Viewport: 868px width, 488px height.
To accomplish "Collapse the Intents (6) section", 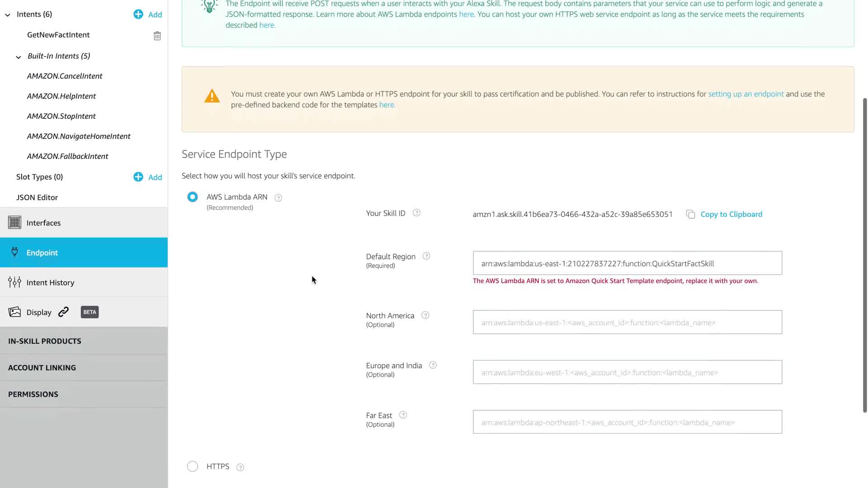I will click(8, 15).
